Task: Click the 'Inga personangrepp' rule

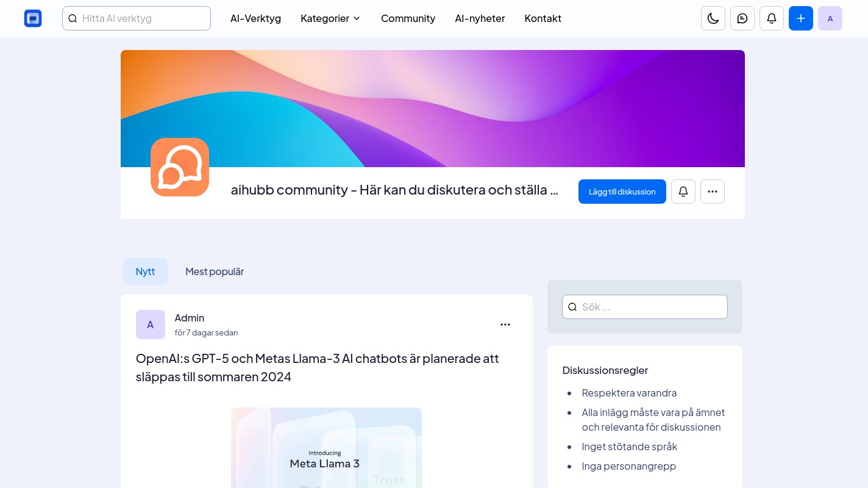Action: tap(629, 466)
